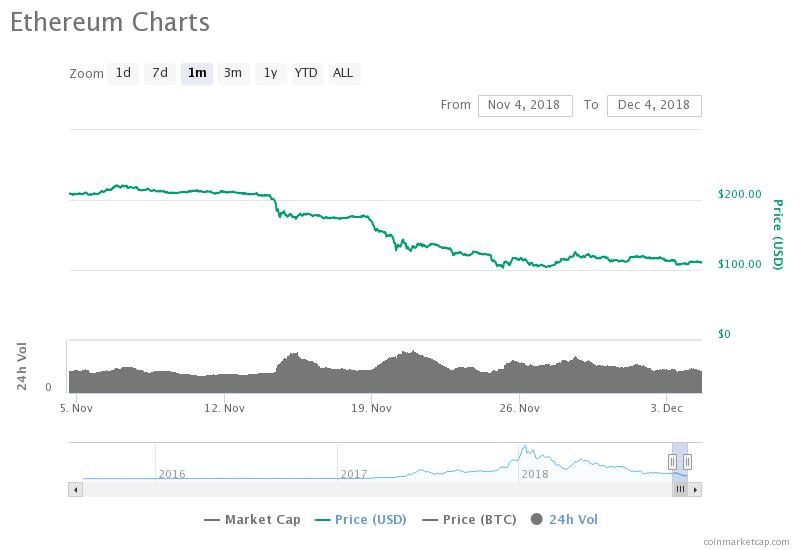Image resolution: width=800 pixels, height=550 pixels.
Task: Click the 2017 area in navigator
Action: (x=354, y=474)
